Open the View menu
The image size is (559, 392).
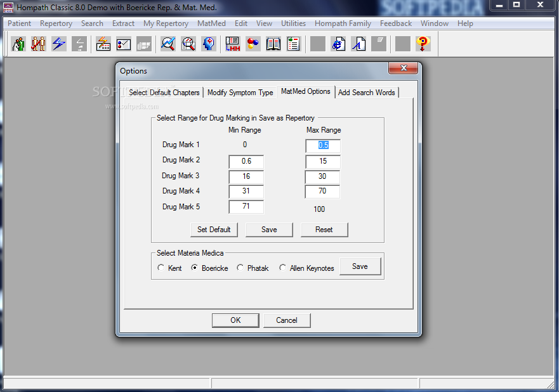pos(264,23)
